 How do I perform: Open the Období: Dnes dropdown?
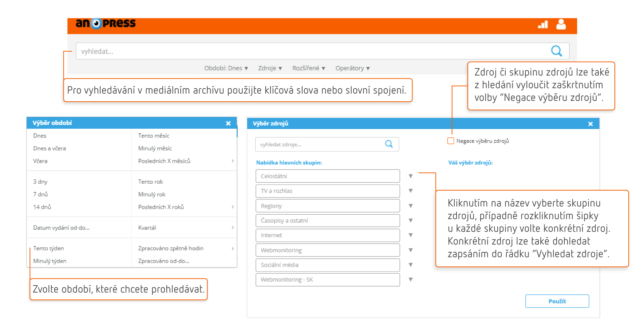coord(226,68)
